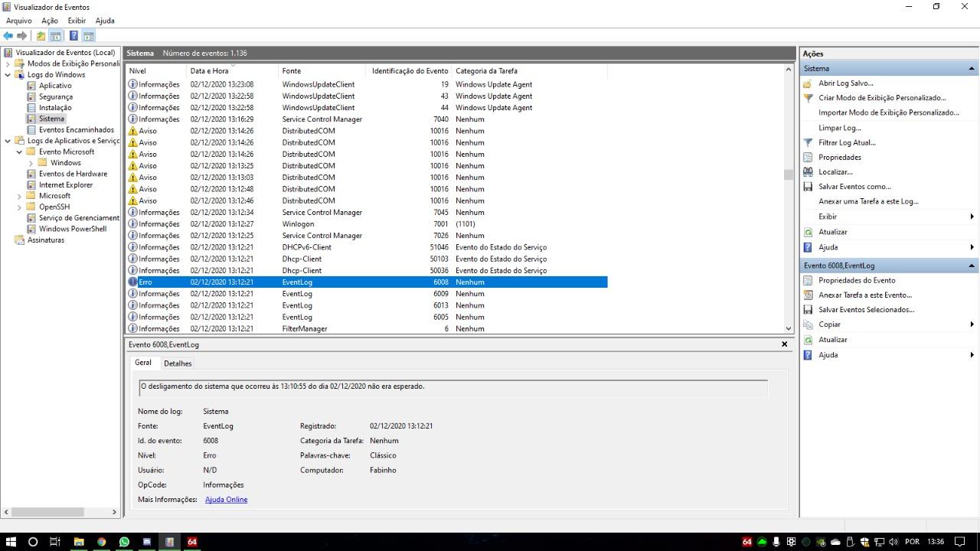This screenshot has height=551, width=980.
Task: Click the Anexar Tarefa a este Evento icon
Action: [x=808, y=295]
